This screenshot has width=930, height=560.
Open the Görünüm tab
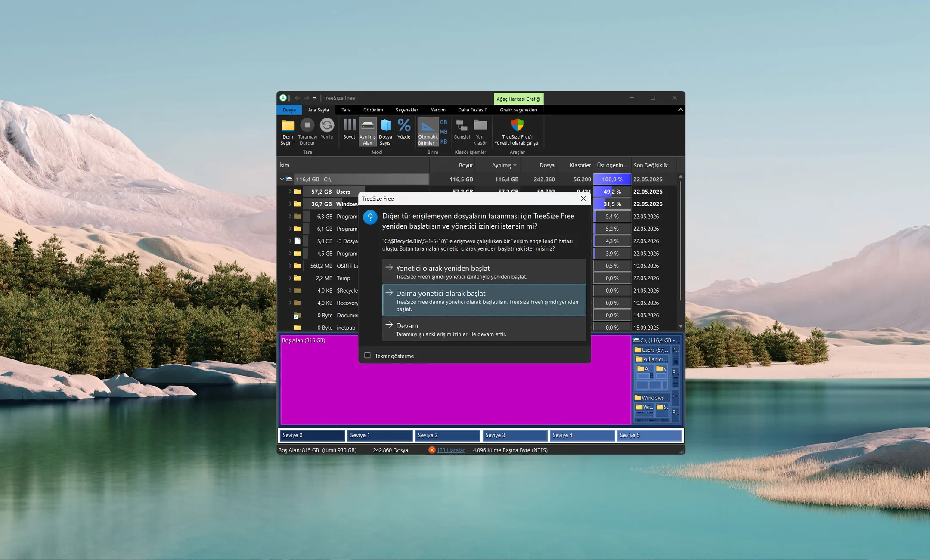[x=373, y=110]
